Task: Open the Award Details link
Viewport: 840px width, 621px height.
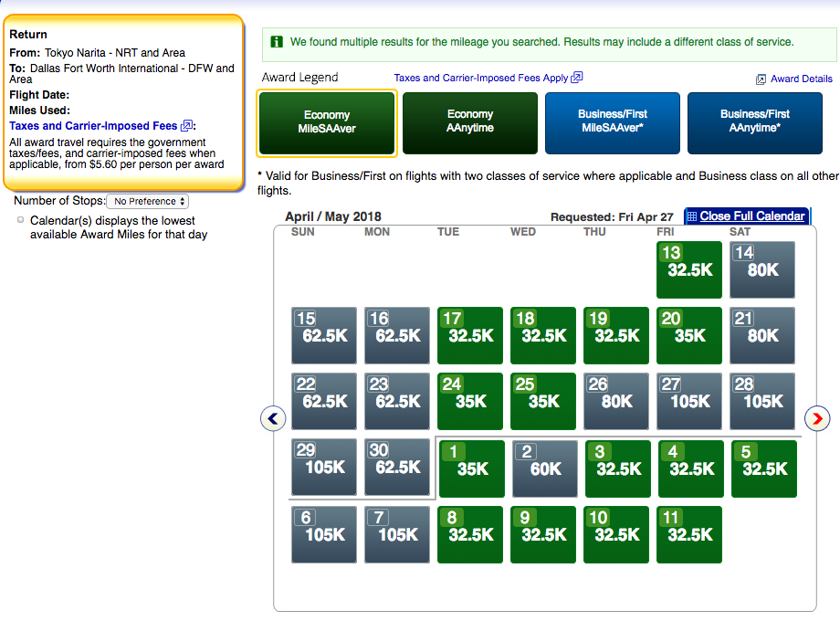Action: tap(801, 79)
